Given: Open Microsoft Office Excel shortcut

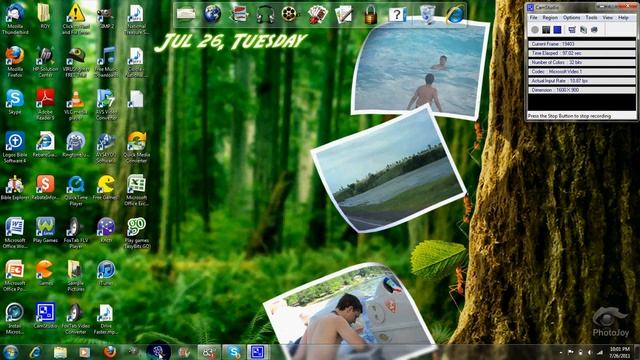Looking at the screenshot, I should [136, 190].
